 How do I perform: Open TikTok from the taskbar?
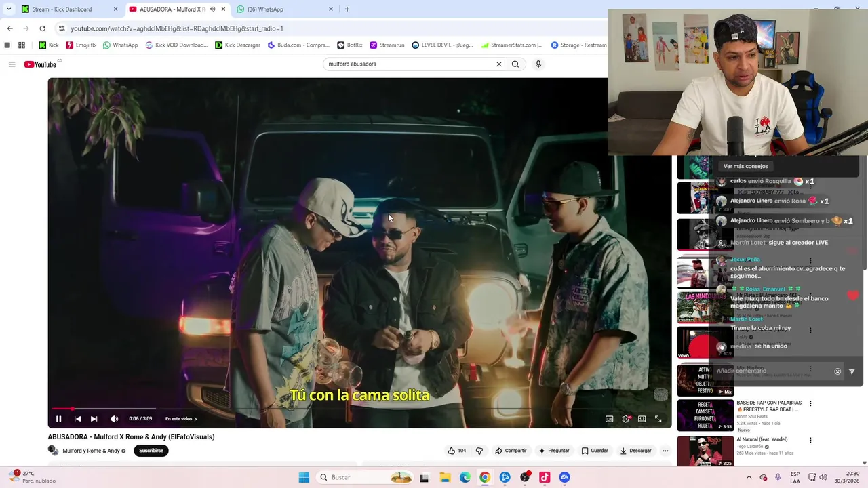[x=545, y=477]
